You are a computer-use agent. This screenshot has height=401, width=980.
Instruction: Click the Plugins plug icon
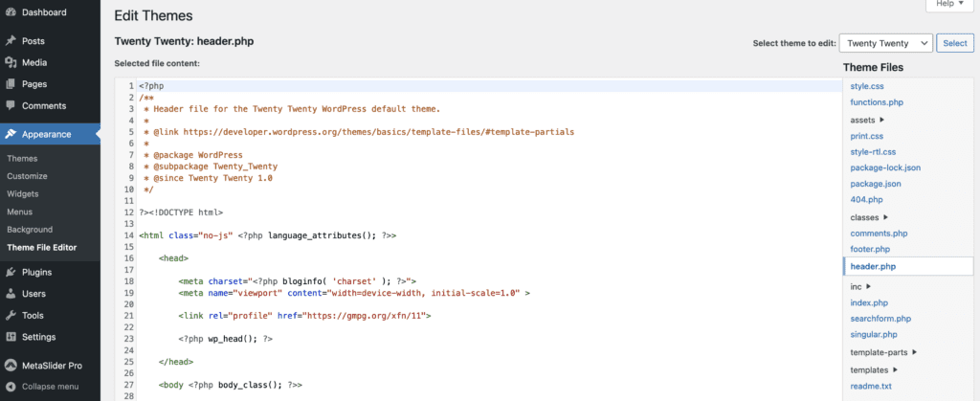[x=10, y=273]
